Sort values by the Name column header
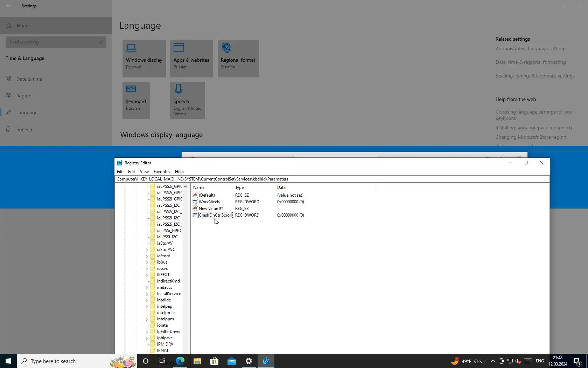This screenshot has width=588, height=368. point(212,188)
